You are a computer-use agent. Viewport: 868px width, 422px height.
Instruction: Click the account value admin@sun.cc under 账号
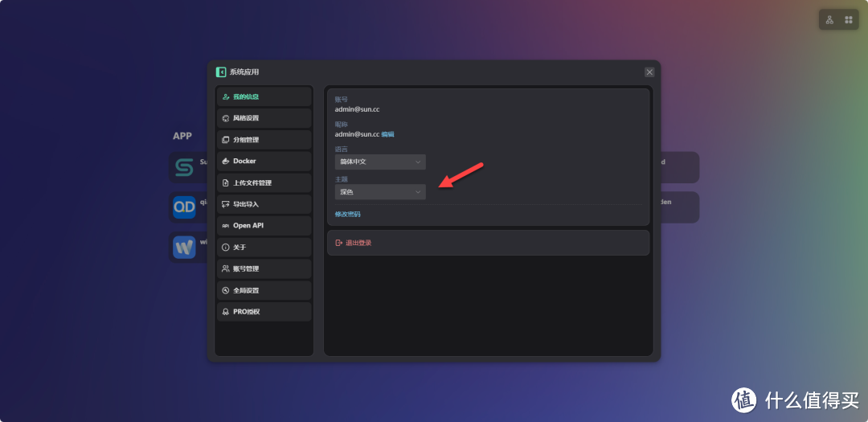[x=357, y=109]
